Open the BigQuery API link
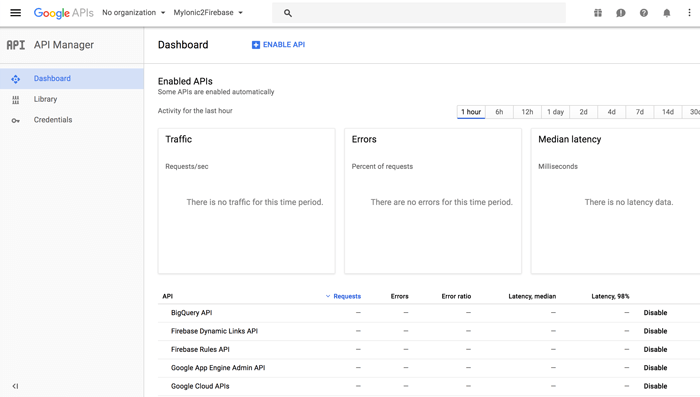This screenshot has width=700, height=397. coord(192,313)
